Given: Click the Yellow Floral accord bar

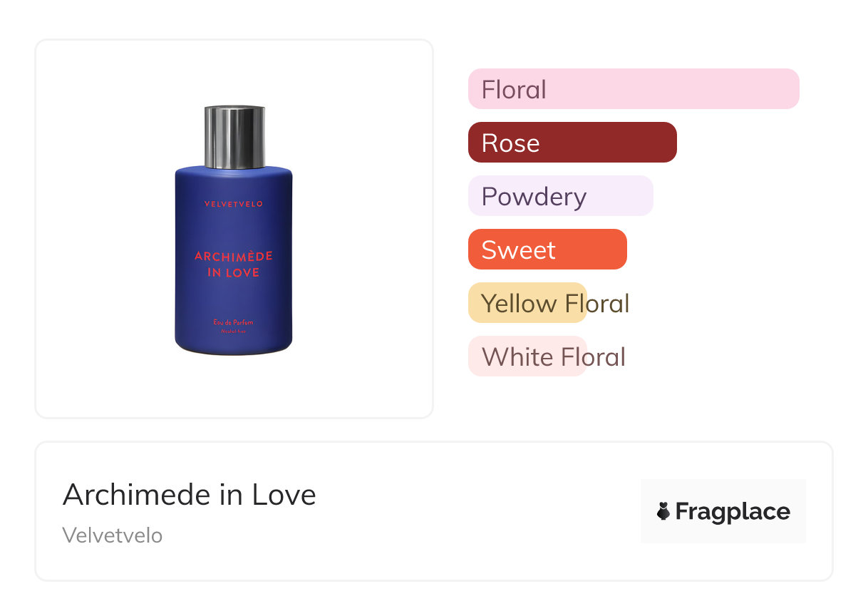Looking at the screenshot, I should 527,303.
